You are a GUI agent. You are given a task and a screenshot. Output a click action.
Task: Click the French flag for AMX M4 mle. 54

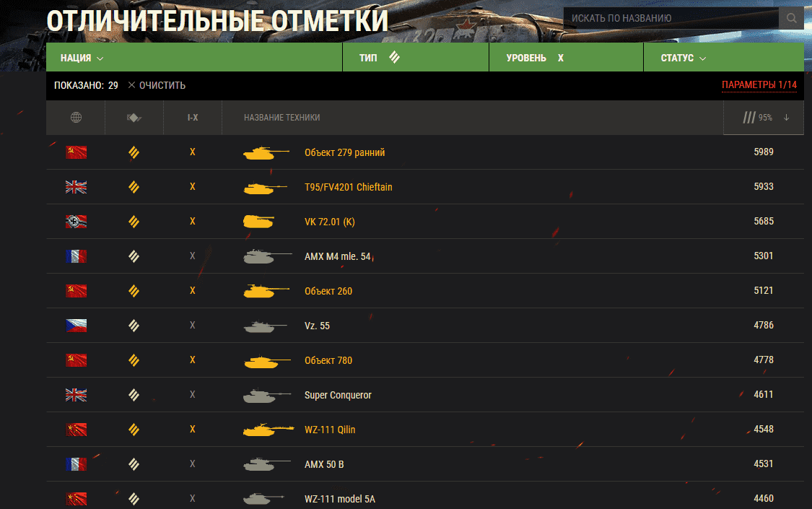tap(76, 256)
